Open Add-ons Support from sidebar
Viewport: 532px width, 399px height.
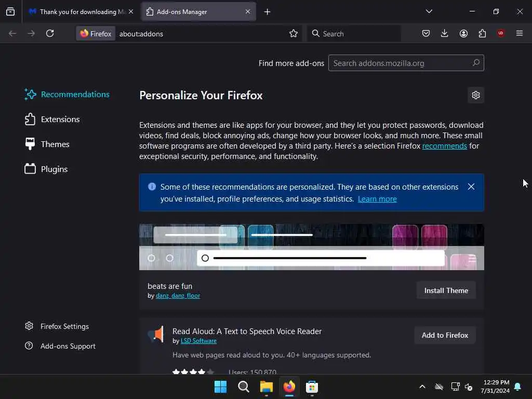pos(60,346)
